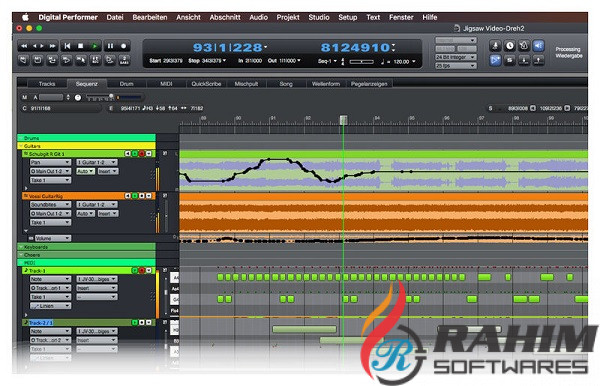This screenshot has height=386, width=600.
Task: Toggle the blue auto-scroll play icon
Action: click(495, 60)
